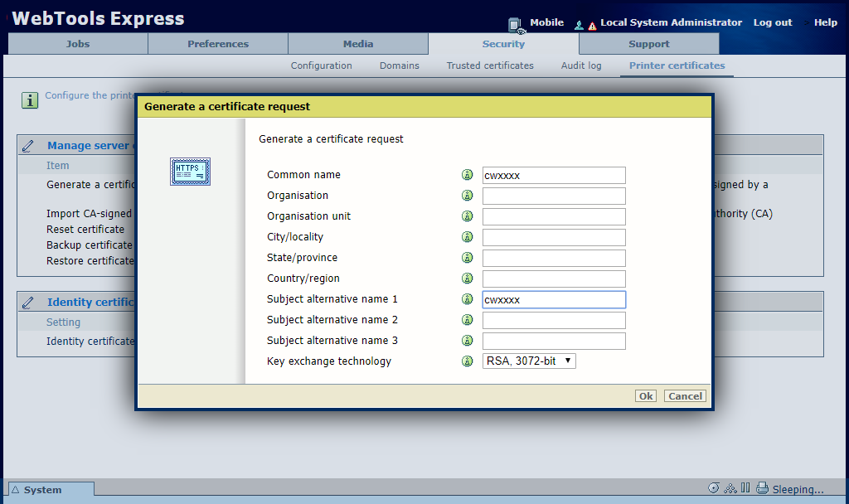The height and width of the screenshot is (504, 849).
Task: Click info icon for Subject alternative name 1
Action: [468, 298]
